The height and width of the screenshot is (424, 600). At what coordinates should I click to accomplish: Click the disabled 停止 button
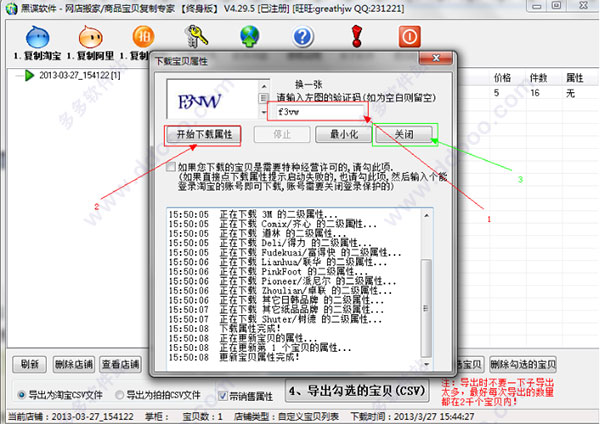pyautogui.click(x=282, y=135)
